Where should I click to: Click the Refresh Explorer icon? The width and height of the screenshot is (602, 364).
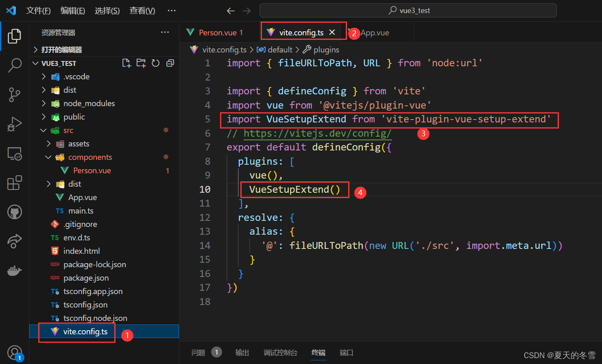pyautogui.click(x=155, y=63)
